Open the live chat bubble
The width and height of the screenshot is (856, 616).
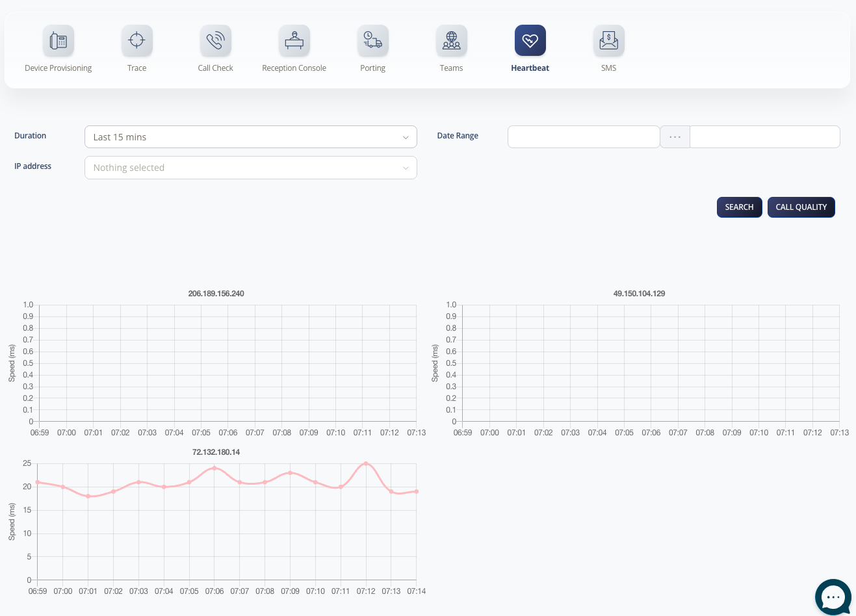tap(833, 597)
